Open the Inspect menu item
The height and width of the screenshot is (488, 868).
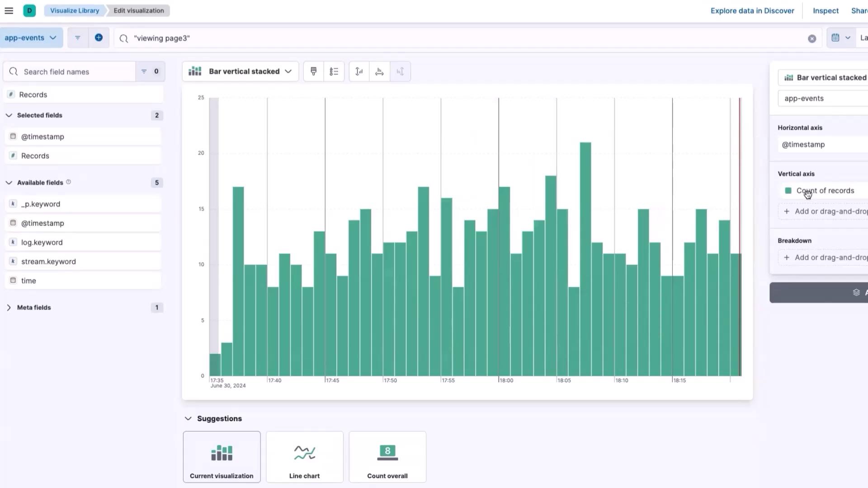pos(825,11)
